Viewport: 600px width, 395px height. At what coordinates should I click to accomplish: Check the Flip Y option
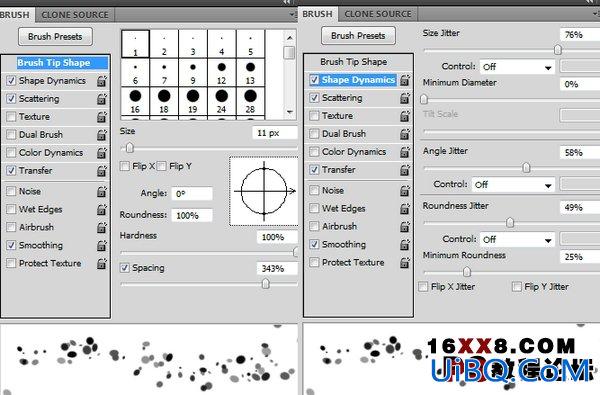(x=161, y=166)
